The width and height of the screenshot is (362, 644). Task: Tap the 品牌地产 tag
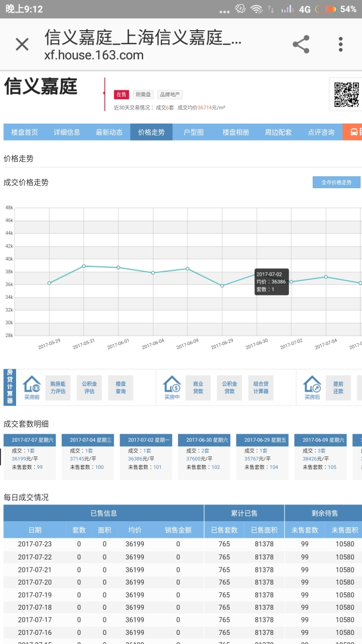point(170,95)
